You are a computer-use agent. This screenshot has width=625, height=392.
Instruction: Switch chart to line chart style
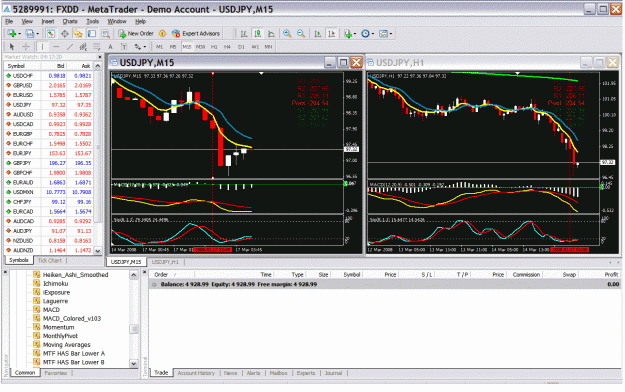click(271, 33)
